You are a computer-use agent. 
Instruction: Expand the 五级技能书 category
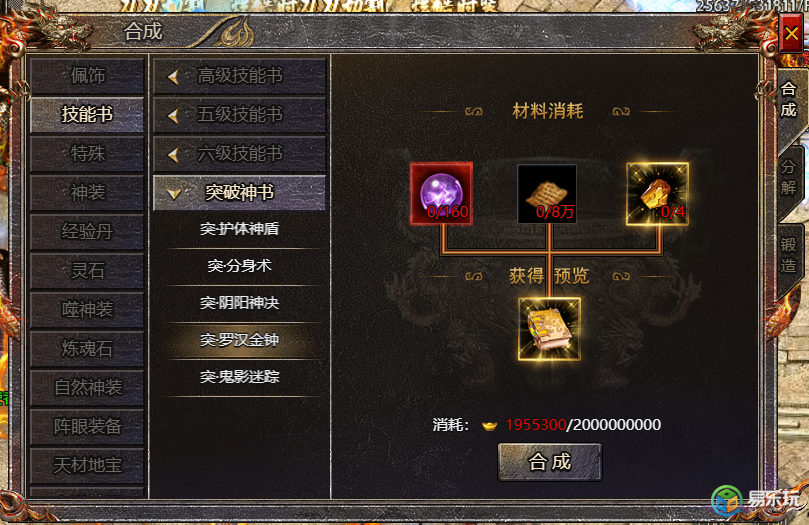tap(239, 114)
